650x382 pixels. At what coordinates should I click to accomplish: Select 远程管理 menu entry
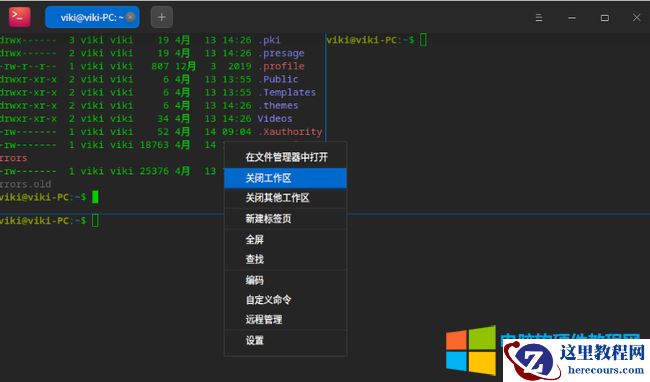(x=286, y=319)
